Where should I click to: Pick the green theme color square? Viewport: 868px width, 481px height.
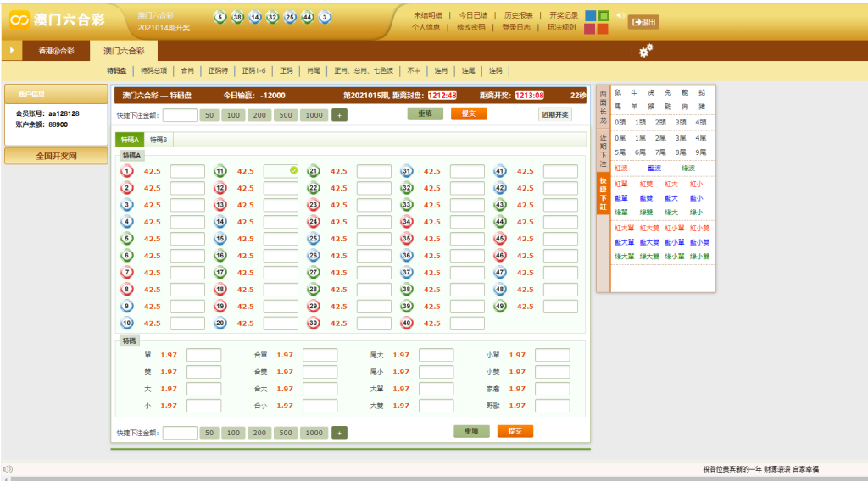coord(603,15)
